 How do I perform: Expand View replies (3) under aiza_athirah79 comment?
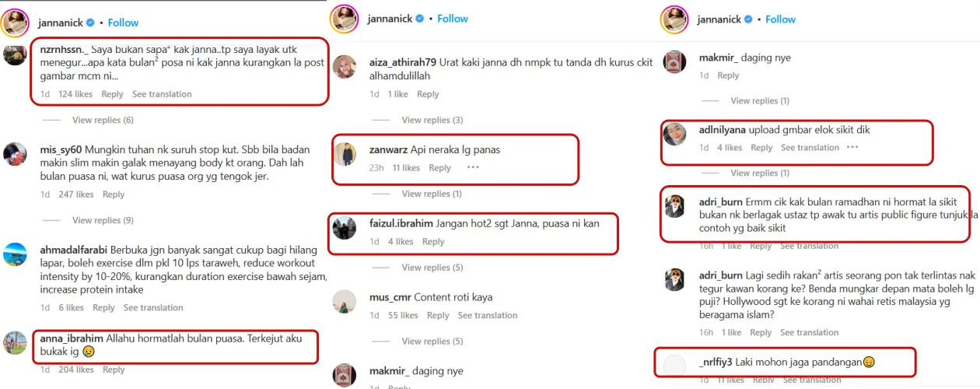pyautogui.click(x=432, y=120)
